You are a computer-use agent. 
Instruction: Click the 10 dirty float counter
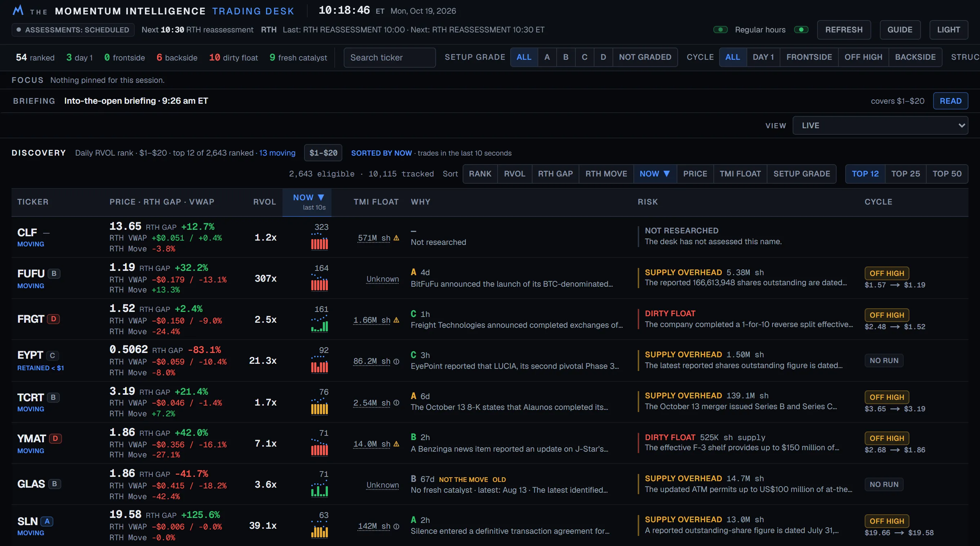point(233,57)
